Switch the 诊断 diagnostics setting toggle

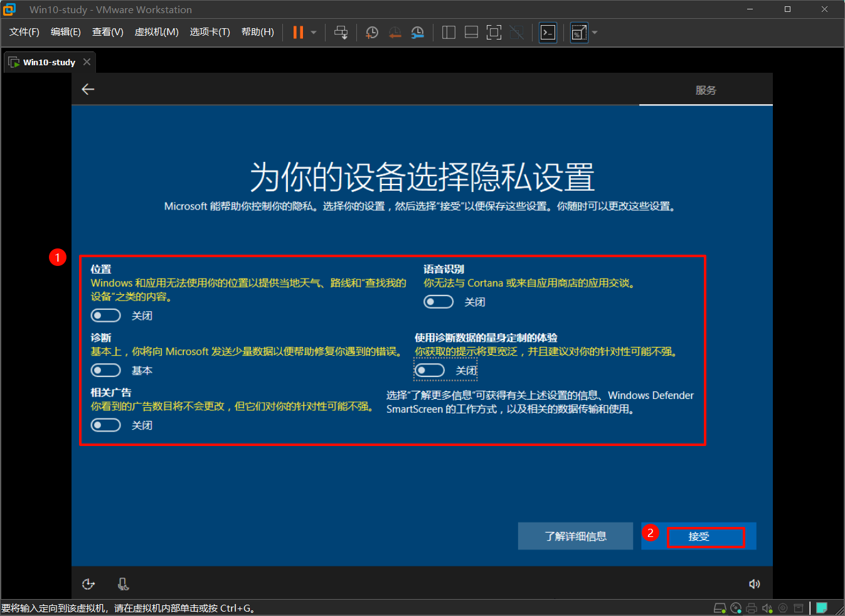(105, 370)
